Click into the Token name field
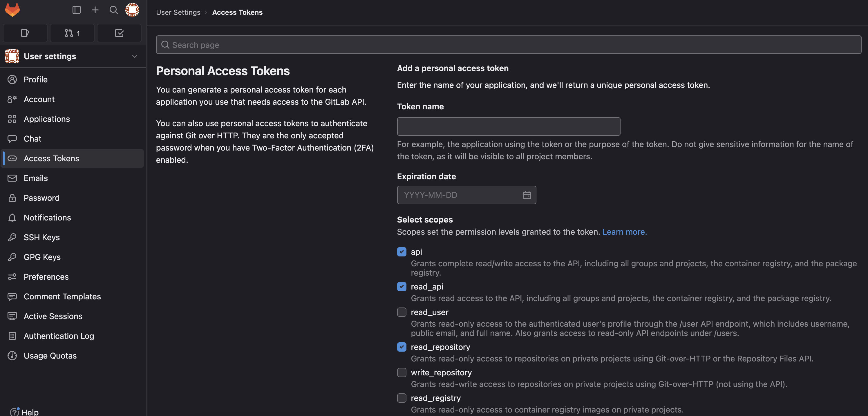868x416 pixels. 509,126
